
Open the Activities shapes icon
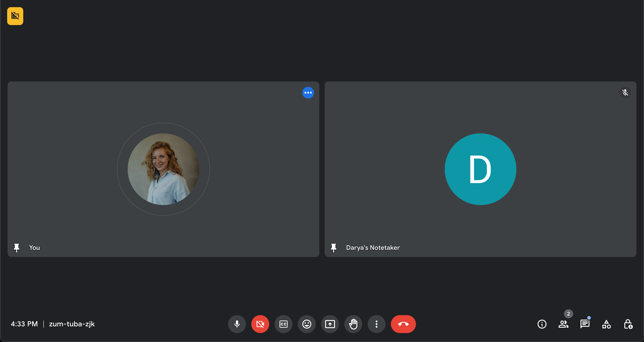click(x=606, y=324)
